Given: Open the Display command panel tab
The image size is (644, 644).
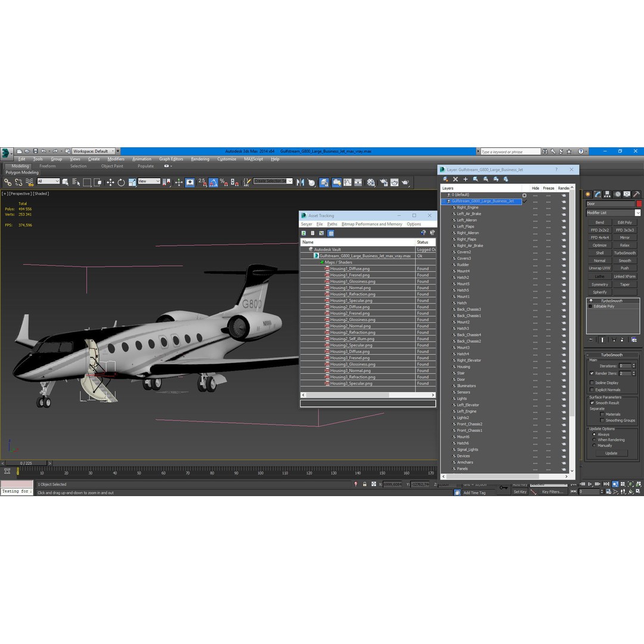Looking at the screenshot, I should (x=627, y=194).
